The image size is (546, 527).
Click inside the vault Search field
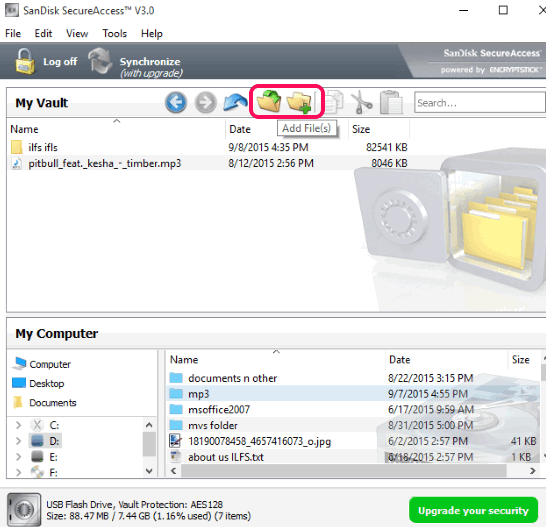tap(479, 102)
